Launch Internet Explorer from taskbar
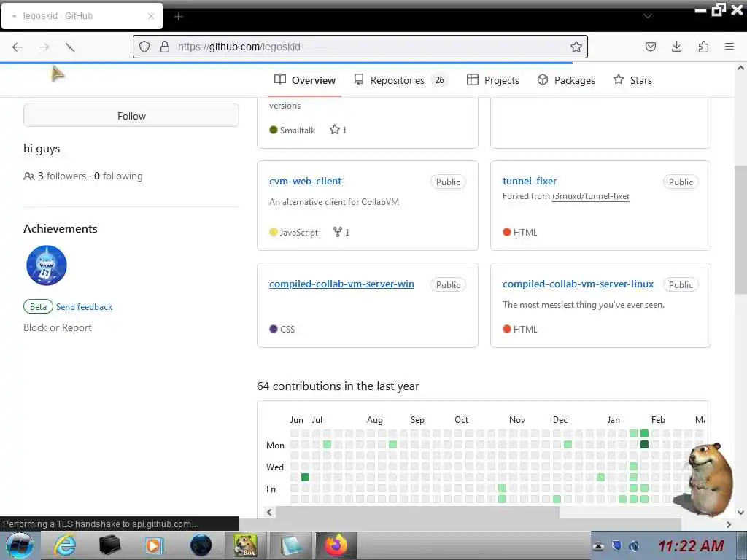Image resolution: width=747 pixels, height=560 pixels. click(64, 545)
